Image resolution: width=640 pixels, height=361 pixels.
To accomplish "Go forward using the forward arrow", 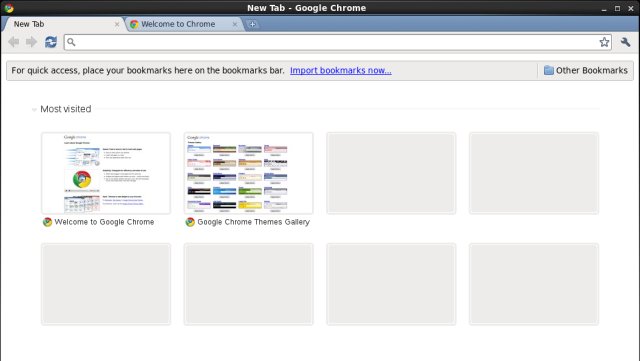I will (x=31, y=42).
